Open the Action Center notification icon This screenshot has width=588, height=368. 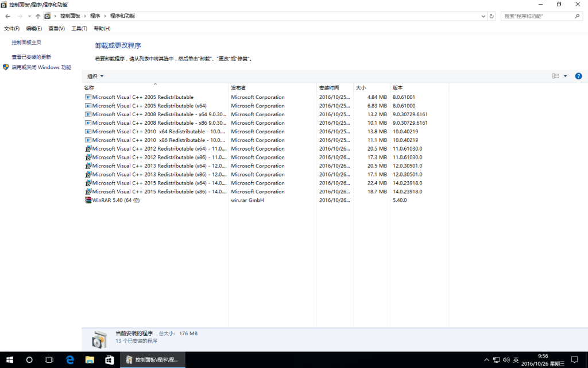[574, 360]
